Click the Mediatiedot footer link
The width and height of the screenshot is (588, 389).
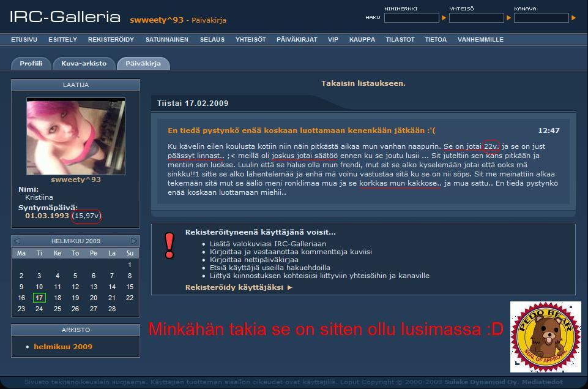pyautogui.click(x=542, y=382)
